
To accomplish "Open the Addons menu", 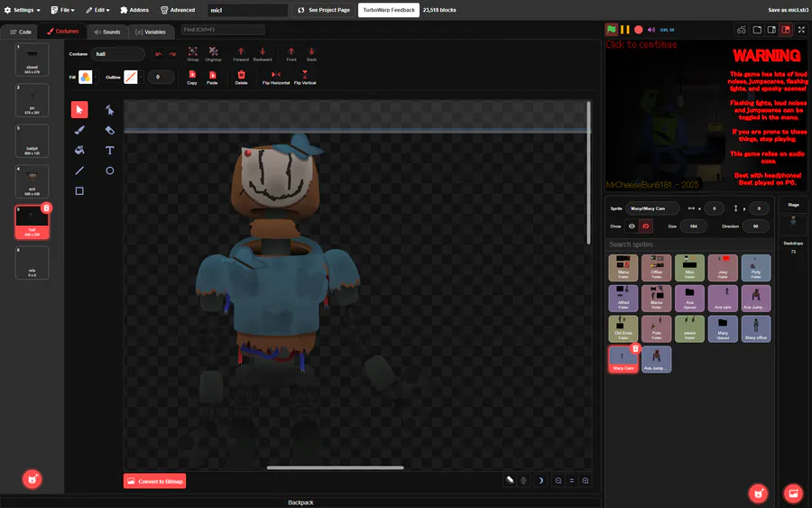I will point(134,10).
